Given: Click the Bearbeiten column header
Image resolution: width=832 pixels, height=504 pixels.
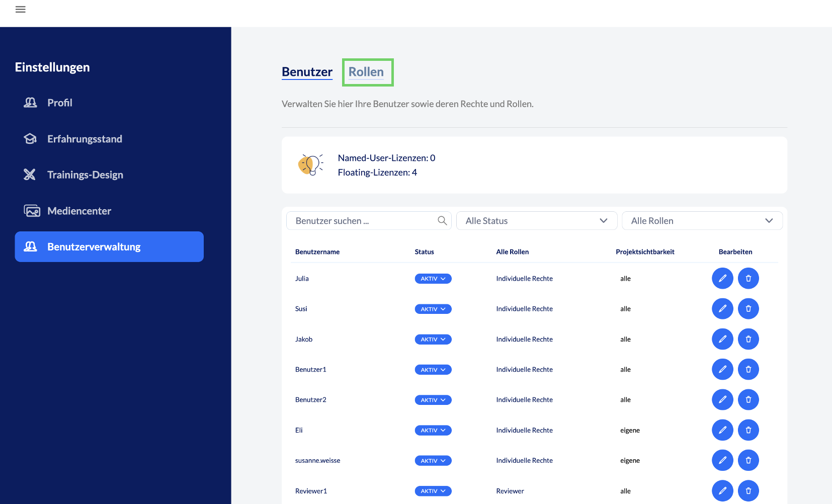Looking at the screenshot, I should coord(735,252).
